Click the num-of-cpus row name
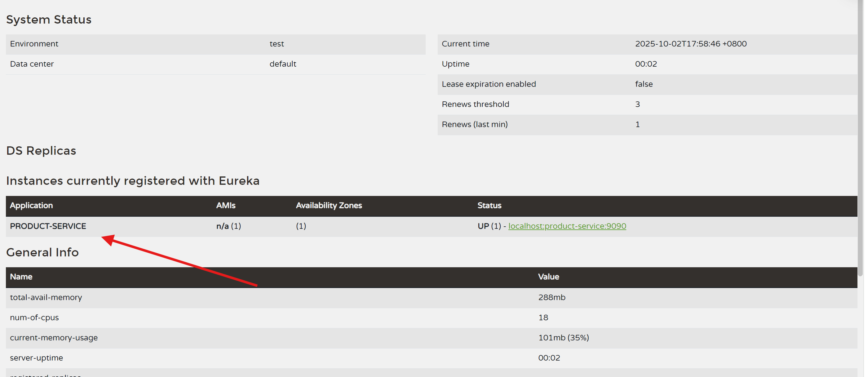 34,318
